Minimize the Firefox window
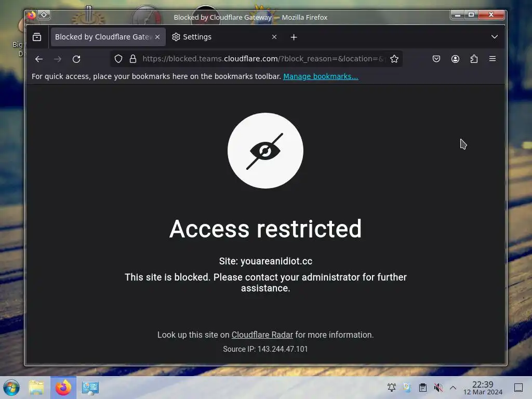 pos(458,15)
